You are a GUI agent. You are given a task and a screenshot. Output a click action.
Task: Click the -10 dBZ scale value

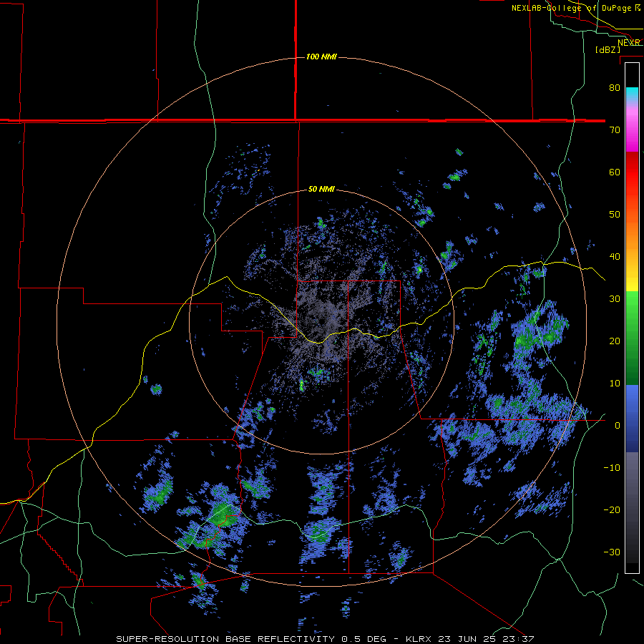click(x=612, y=468)
